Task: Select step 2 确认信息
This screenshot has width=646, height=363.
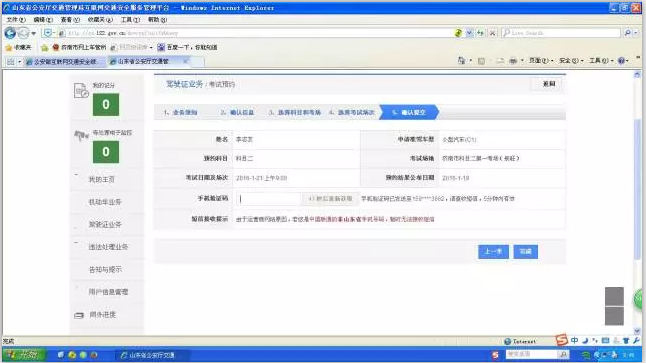Action: pyautogui.click(x=237, y=112)
